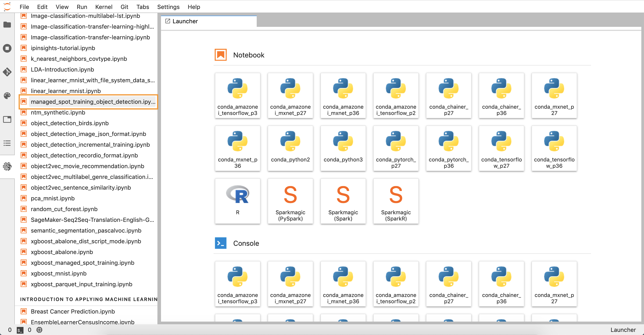Open R notebook kernel
This screenshot has width=644, height=335.
coord(238,201)
